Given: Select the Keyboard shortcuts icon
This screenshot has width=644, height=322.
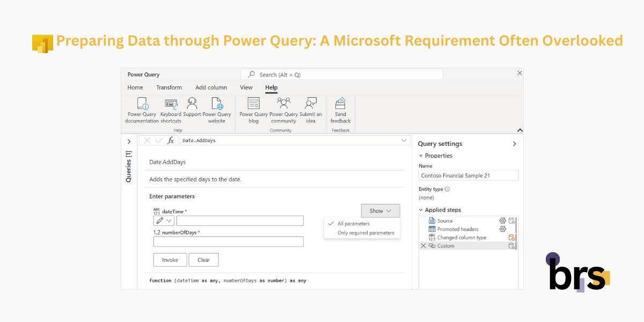Looking at the screenshot, I should (171, 104).
